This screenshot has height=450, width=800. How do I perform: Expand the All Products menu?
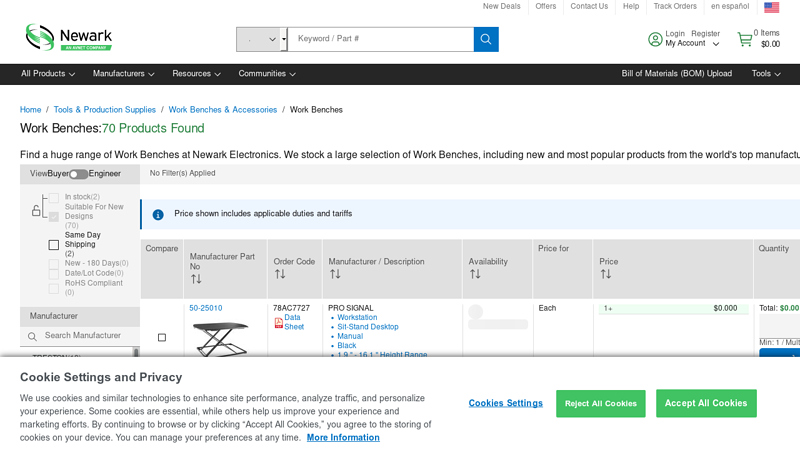pos(48,73)
